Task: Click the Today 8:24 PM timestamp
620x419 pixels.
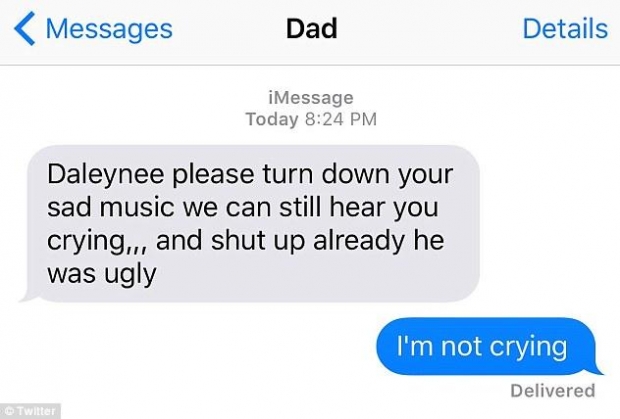Action: [x=311, y=119]
